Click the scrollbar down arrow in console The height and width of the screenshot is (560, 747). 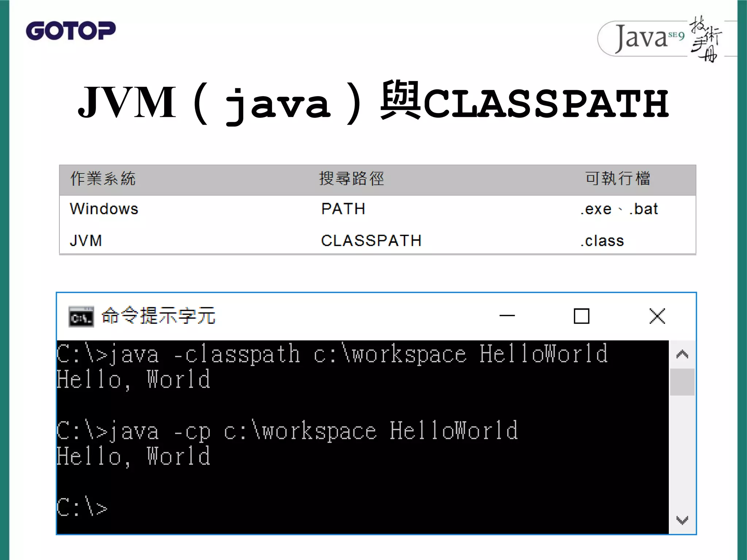tap(682, 520)
